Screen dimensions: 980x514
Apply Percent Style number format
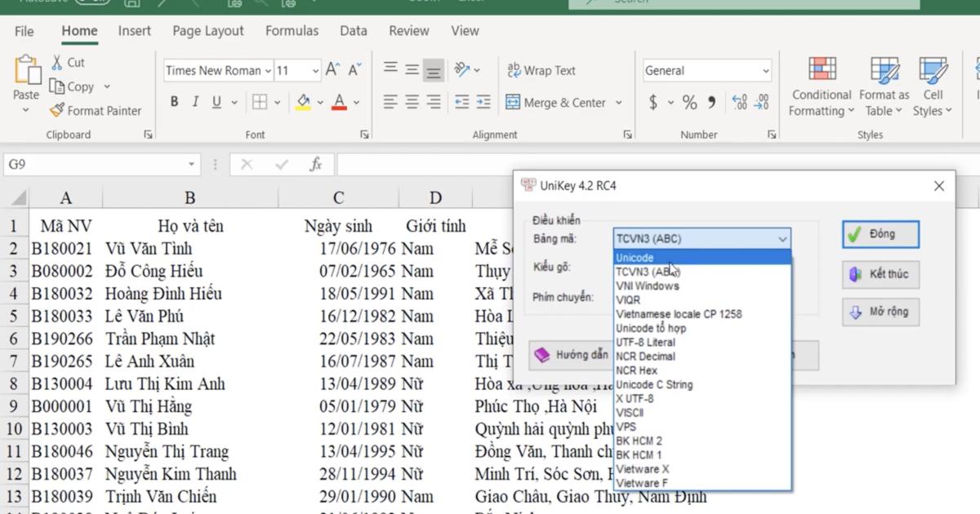coord(690,102)
